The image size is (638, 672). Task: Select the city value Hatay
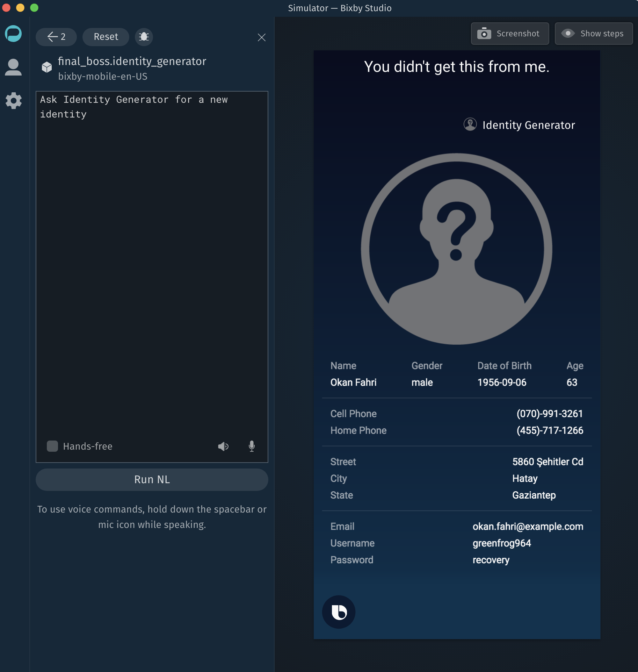[525, 479]
